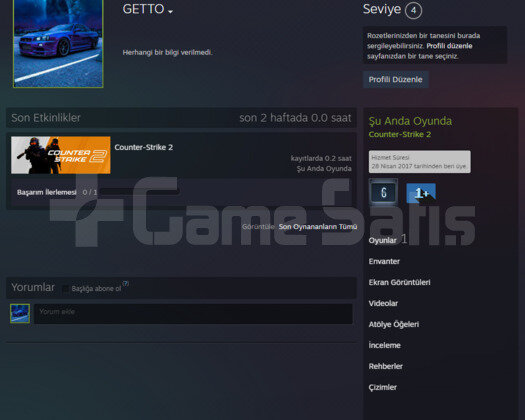Click the Son Etkinlikler header
Image resolution: width=525 pixels, height=420 pixels.
click(46, 118)
